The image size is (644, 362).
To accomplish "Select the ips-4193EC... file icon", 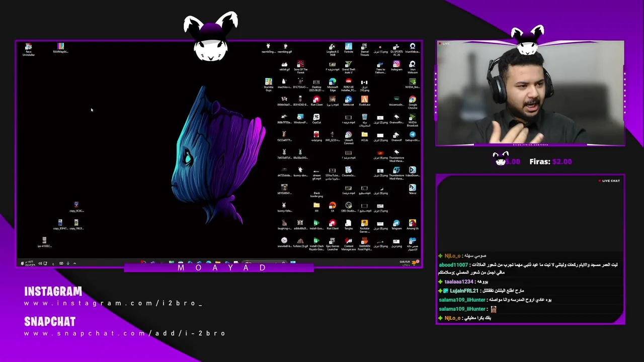I will [x=44, y=242].
